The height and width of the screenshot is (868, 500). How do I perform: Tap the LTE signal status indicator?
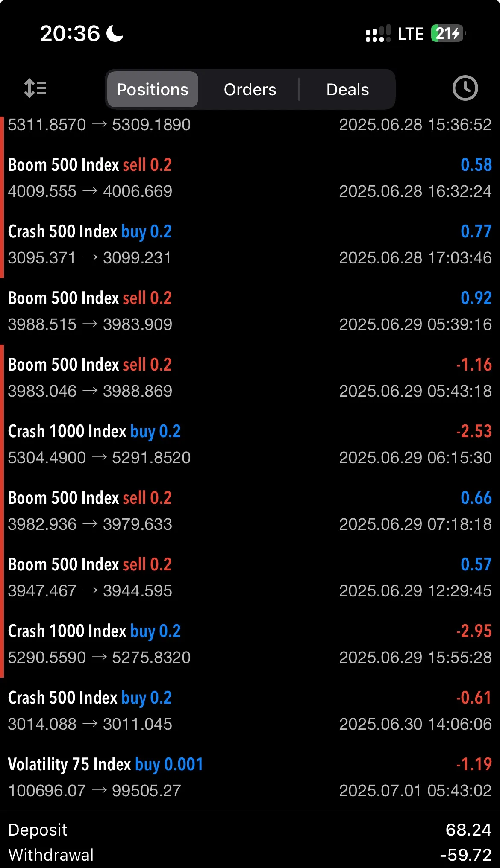[410, 34]
